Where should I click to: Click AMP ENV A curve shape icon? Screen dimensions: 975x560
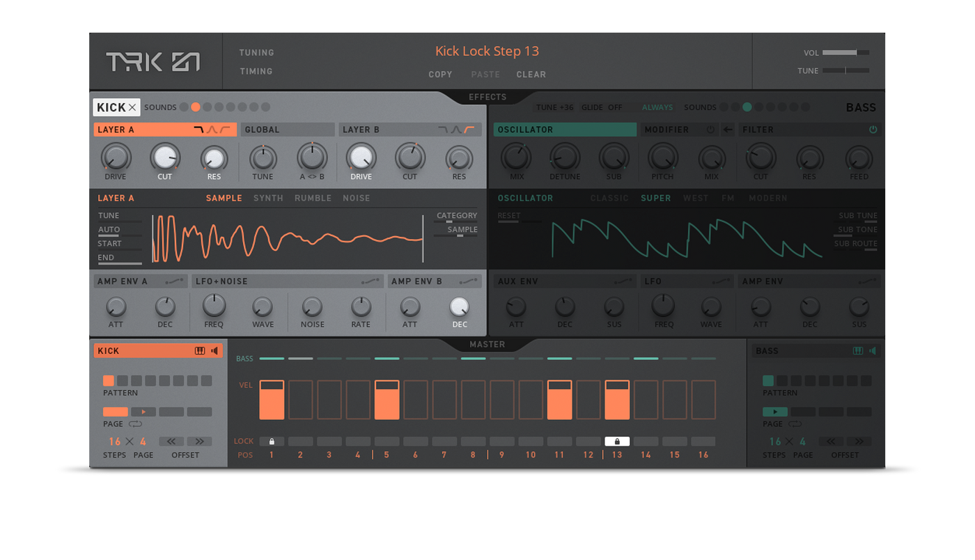click(x=175, y=281)
